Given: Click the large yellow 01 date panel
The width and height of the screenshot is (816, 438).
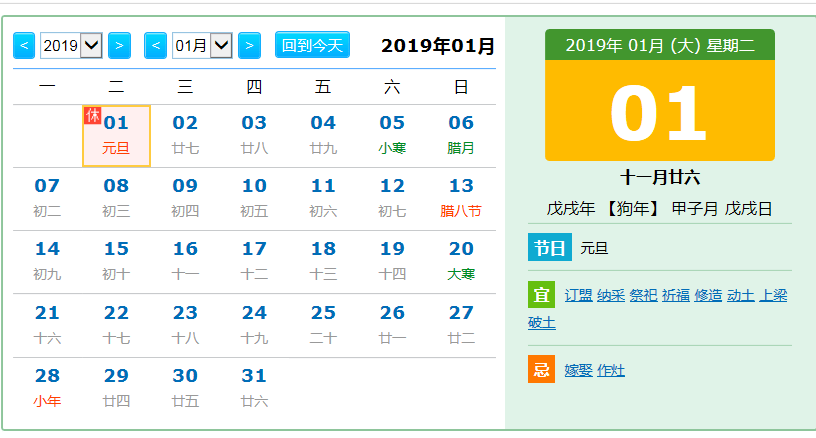Looking at the screenshot, I should tap(660, 110).
